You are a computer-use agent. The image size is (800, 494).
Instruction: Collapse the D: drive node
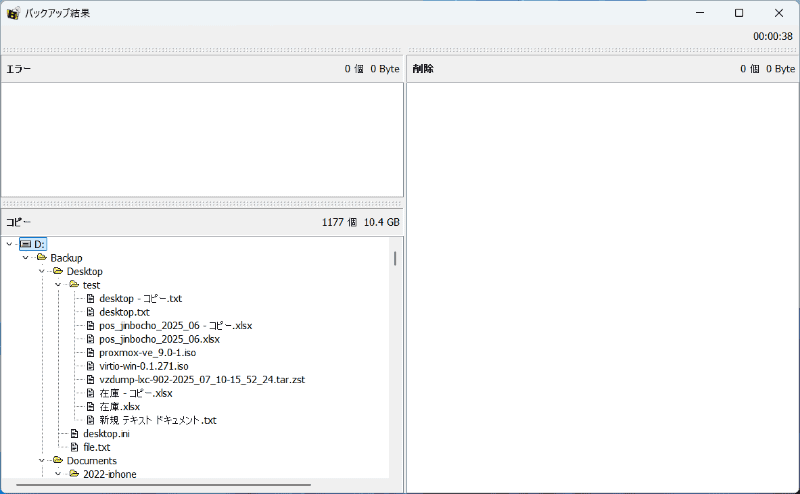[9, 244]
